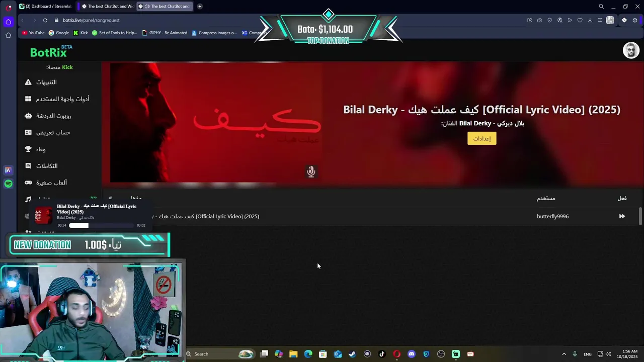This screenshot has width=644, height=362.
Task: Open the Aria AI sidebar icon
Action: pos(8,170)
